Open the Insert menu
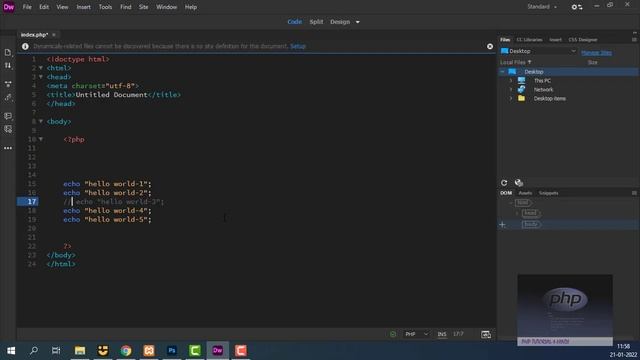Viewport: 640px width, 360px height. point(84,7)
